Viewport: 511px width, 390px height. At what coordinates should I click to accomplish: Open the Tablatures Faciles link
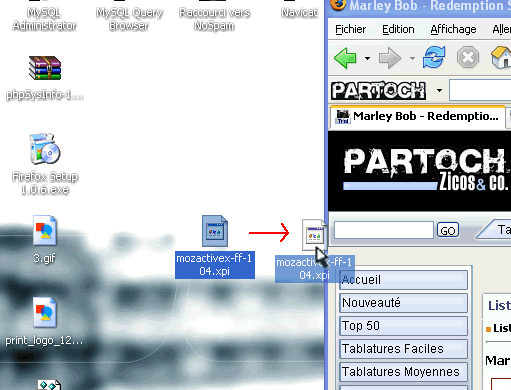point(403,349)
